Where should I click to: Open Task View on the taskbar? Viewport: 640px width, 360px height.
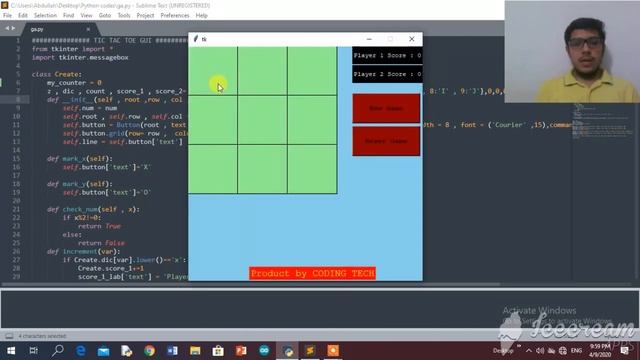click(34, 351)
